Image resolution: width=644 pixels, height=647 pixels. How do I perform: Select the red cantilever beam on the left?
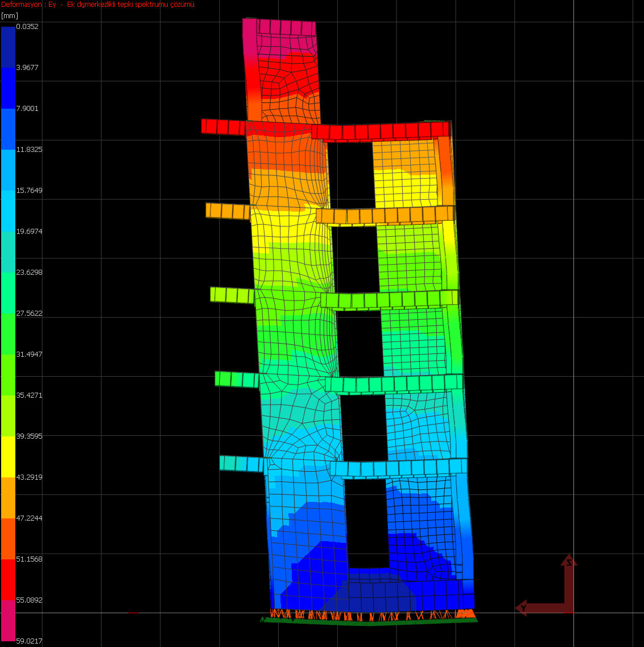coord(223,127)
